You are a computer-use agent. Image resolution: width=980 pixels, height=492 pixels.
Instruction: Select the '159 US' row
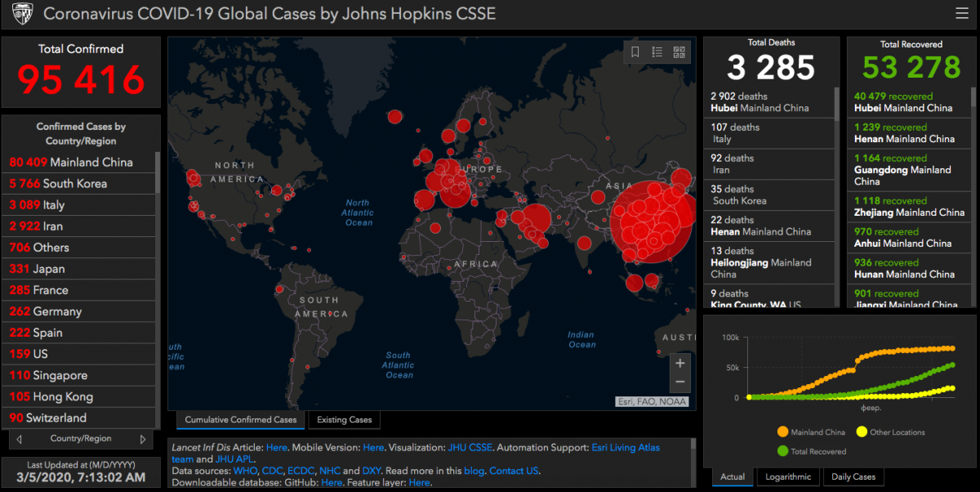[79, 353]
